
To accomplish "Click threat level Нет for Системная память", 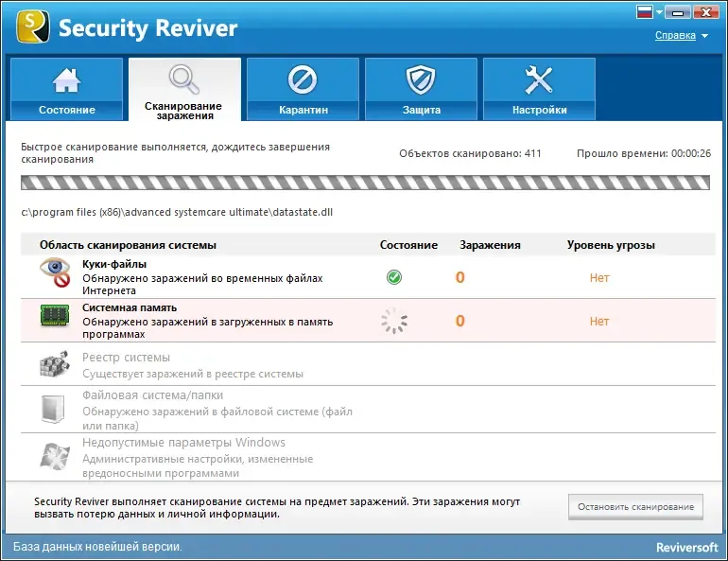I will coord(599,322).
